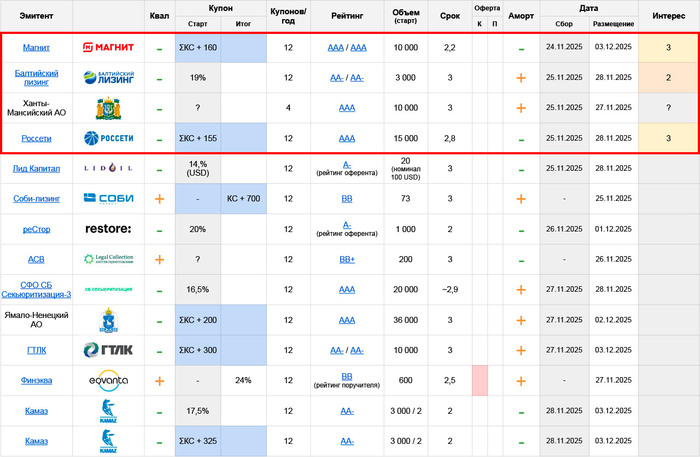
Task: Click the BB+ rating link for АСВ
Action: point(347,260)
